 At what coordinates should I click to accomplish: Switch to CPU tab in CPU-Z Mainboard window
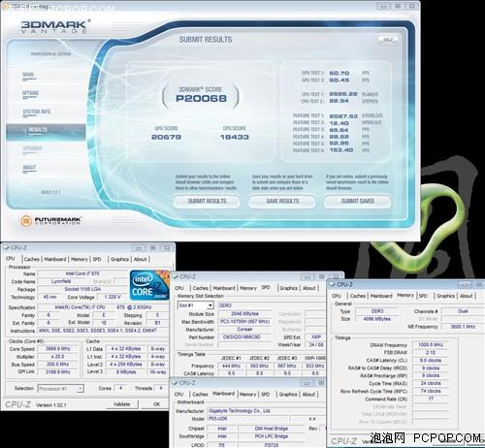[x=178, y=395]
